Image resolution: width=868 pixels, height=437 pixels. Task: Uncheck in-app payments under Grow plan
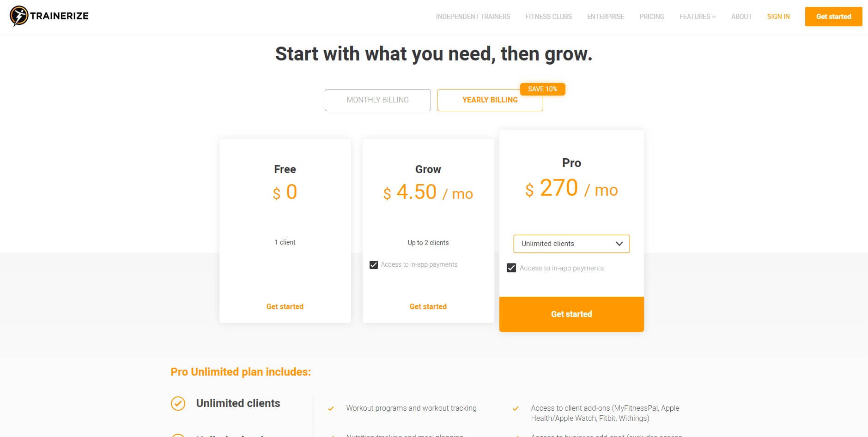pos(374,265)
